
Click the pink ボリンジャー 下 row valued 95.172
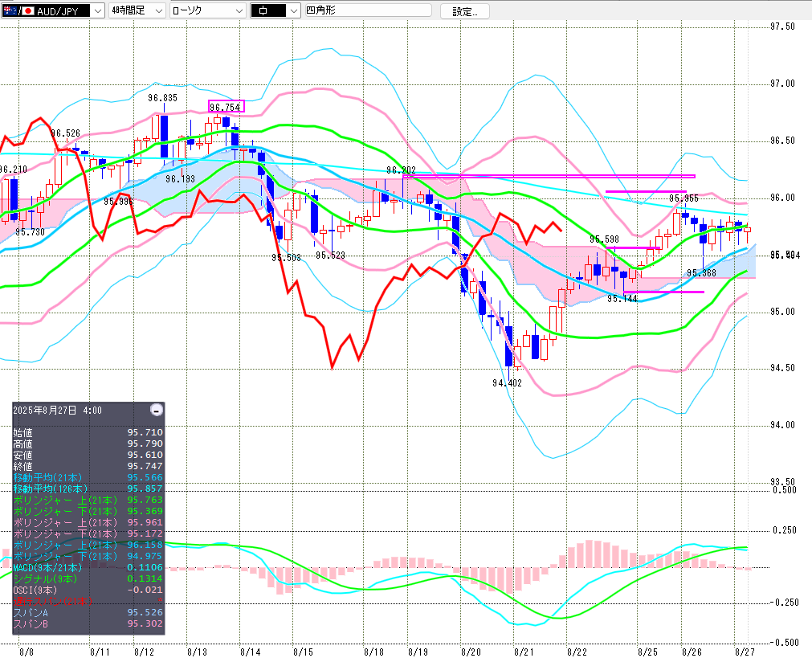click(88, 533)
